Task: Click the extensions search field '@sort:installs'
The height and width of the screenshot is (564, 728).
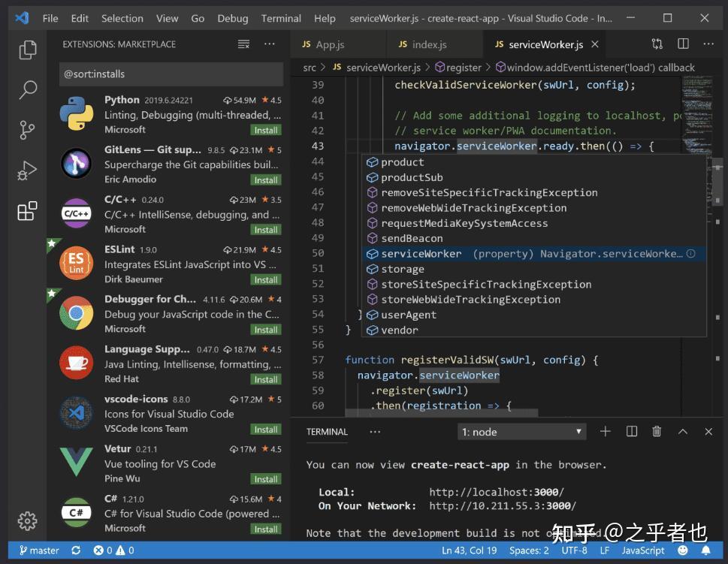Action: pos(171,74)
